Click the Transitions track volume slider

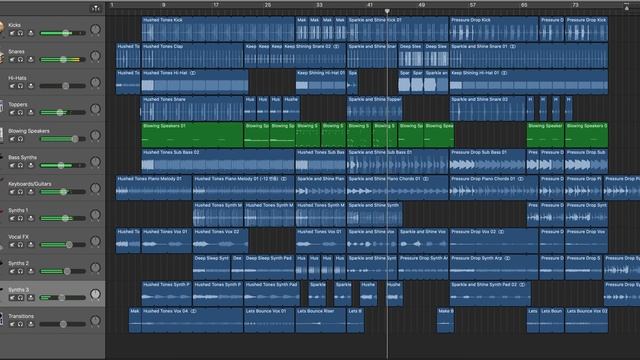coord(62,324)
